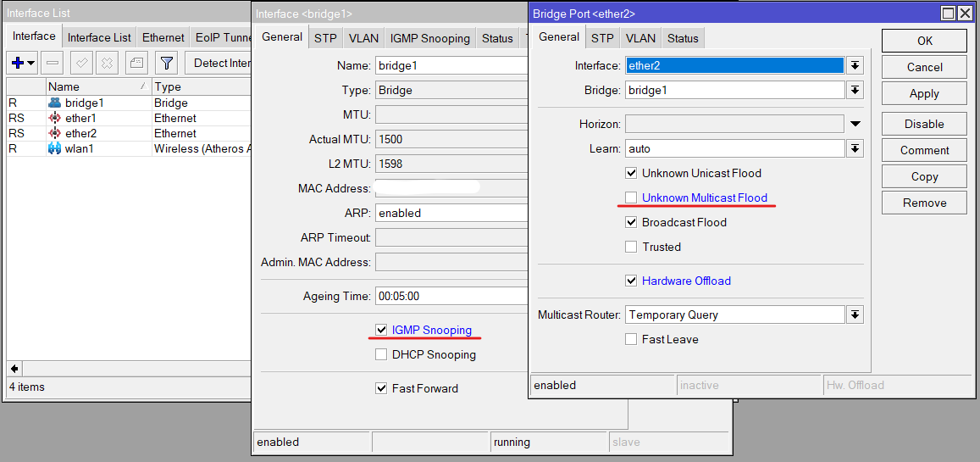Switch to VLAN tab in Bridge Port
The width and height of the screenshot is (980, 462).
[x=640, y=39]
